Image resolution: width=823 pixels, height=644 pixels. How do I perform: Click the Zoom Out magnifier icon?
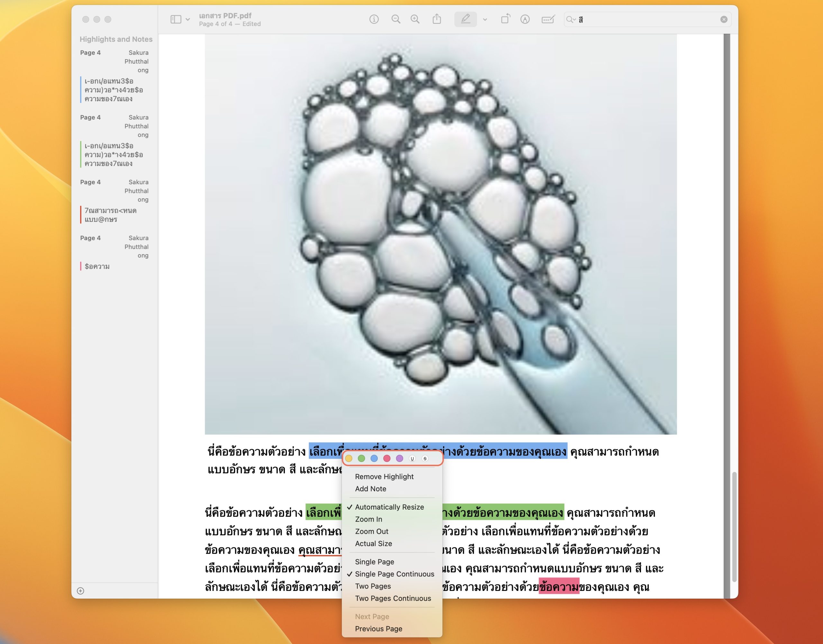(395, 19)
